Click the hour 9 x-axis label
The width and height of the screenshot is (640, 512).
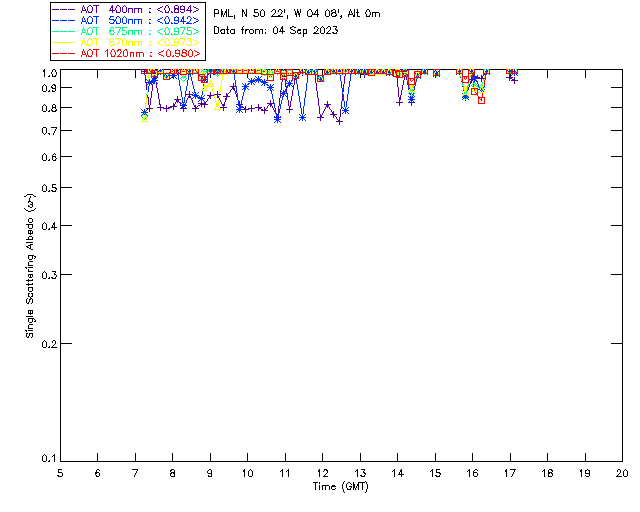pos(210,474)
